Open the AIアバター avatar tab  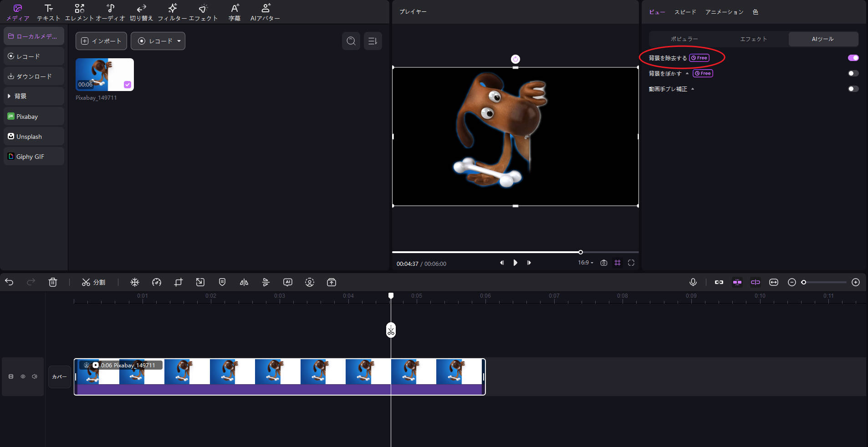[x=265, y=13]
